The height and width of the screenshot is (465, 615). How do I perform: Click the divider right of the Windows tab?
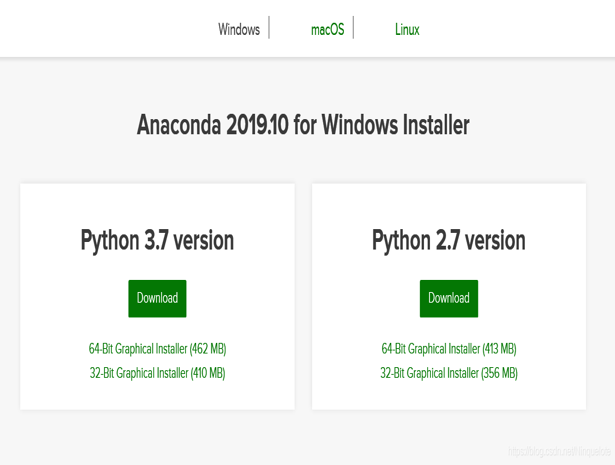tap(269, 27)
